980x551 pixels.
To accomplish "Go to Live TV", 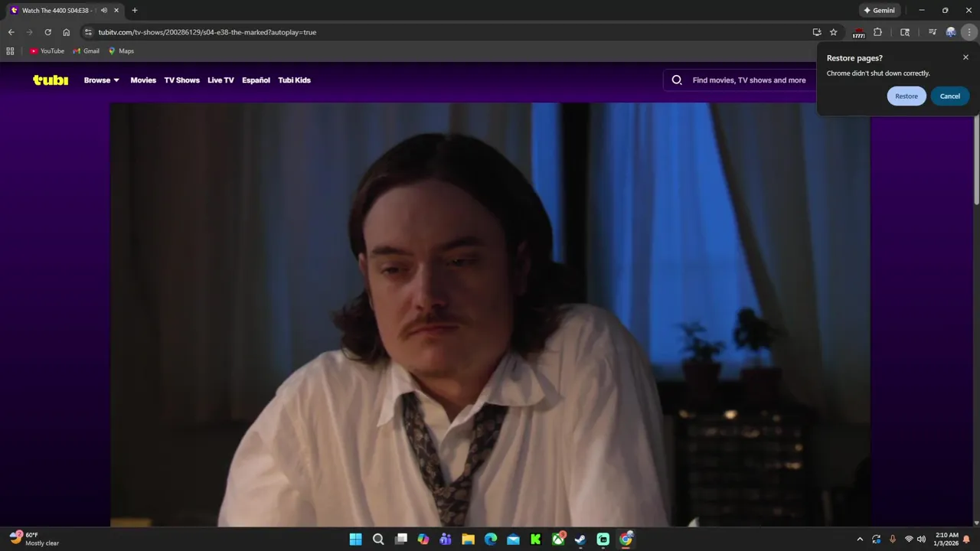I will (x=220, y=80).
